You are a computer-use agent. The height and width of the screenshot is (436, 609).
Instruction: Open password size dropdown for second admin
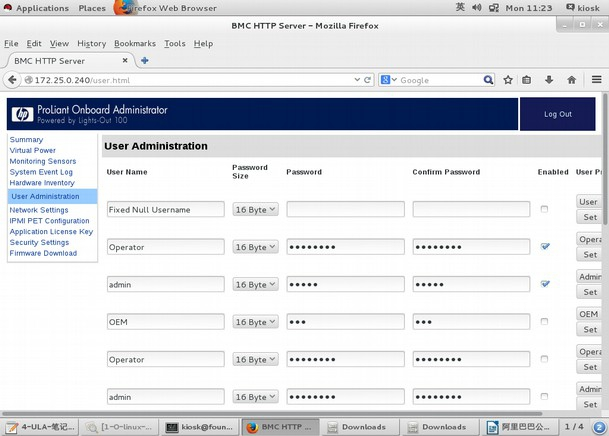click(256, 397)
